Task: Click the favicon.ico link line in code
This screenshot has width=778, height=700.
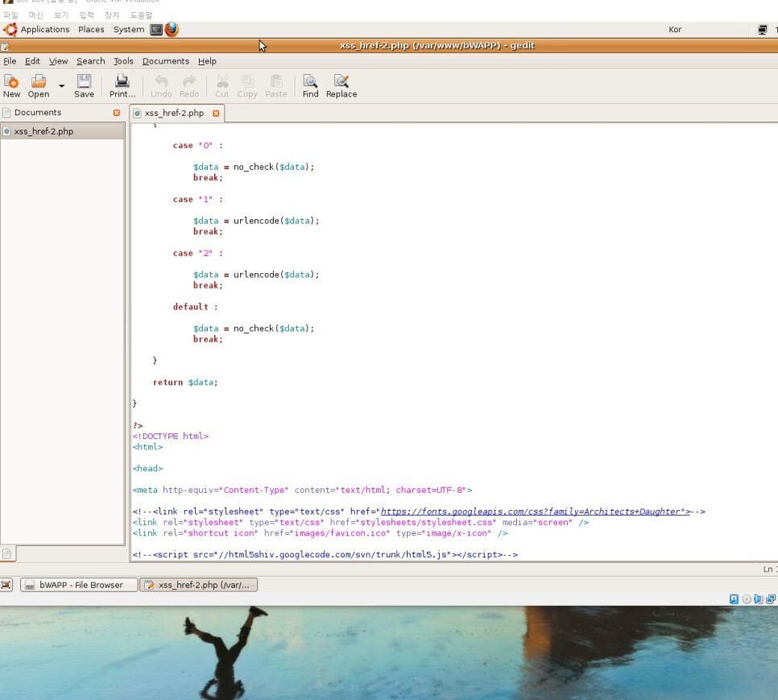Action: (320, 532)
